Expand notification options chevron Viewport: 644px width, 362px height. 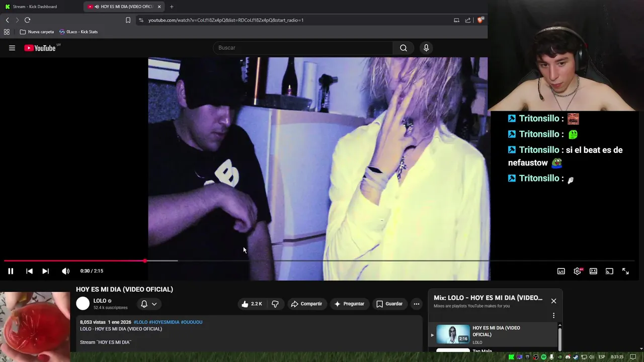click(154, 304)
